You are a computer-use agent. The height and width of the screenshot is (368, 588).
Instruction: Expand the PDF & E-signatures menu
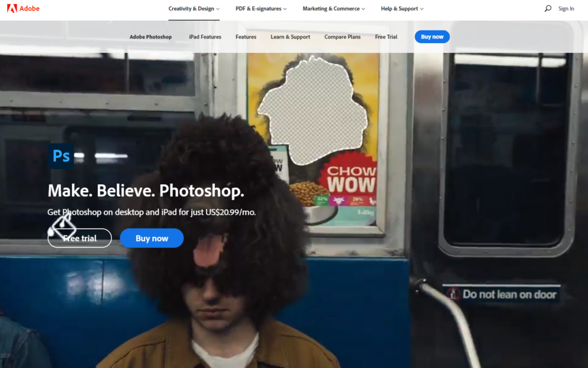(261, 9)
